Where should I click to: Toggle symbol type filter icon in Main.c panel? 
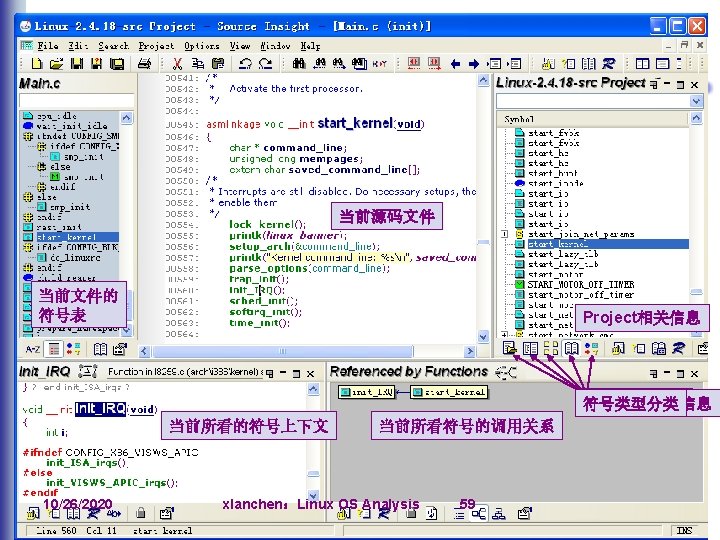point(73,349)
